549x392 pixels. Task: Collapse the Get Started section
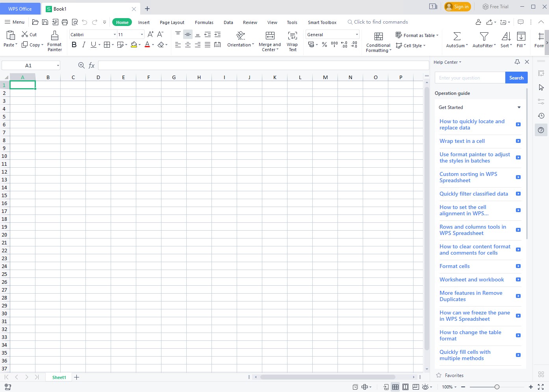[519, 107]
